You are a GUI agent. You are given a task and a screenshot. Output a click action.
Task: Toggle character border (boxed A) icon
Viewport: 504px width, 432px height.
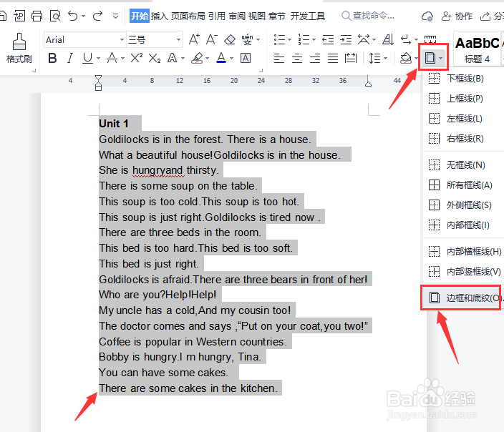pyautogui.click(x=246, y=59)
